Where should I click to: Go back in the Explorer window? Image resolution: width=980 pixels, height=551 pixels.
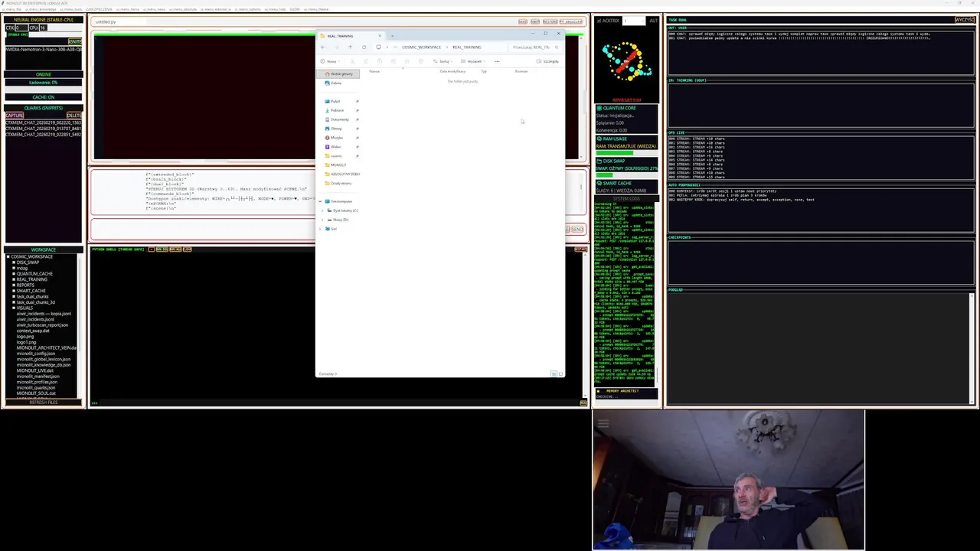[x=323, y=47]
